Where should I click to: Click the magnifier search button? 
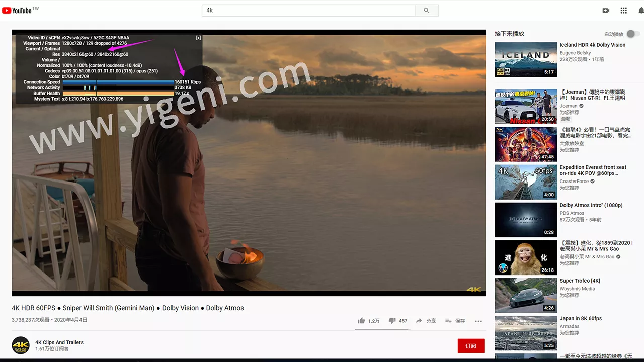(x=427, y=10)
